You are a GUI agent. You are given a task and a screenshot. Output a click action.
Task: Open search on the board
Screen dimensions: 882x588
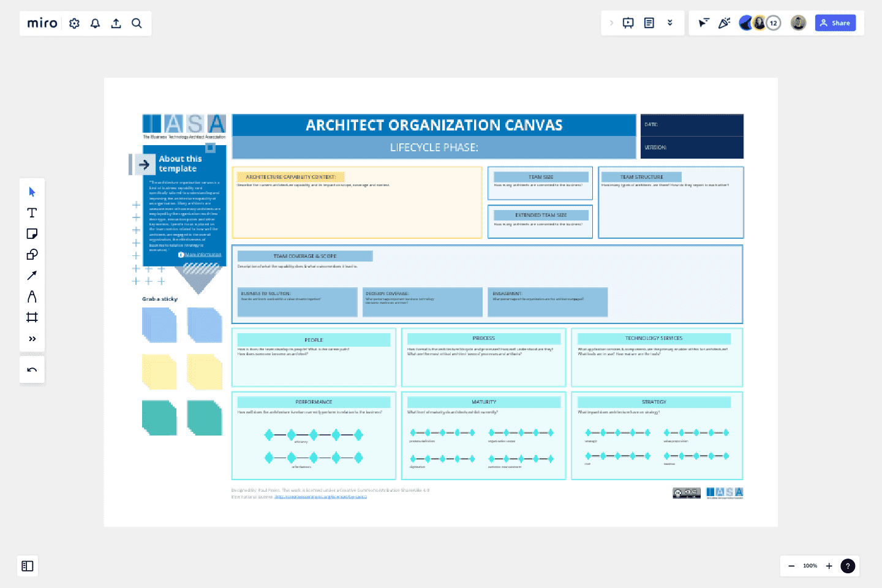pos(137,23)
